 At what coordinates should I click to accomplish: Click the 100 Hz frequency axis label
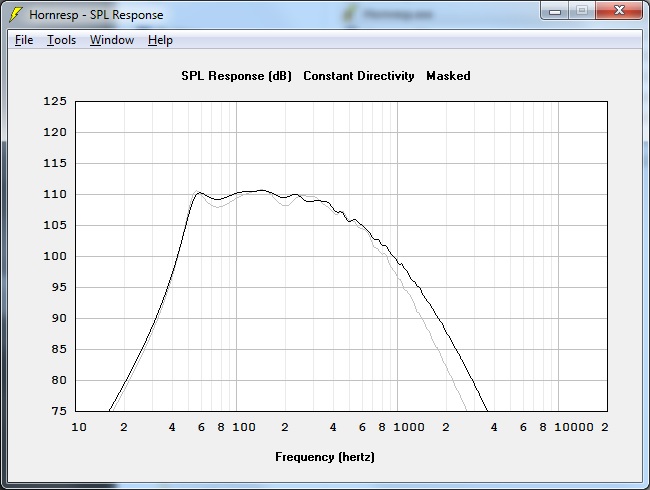point(243,427)
